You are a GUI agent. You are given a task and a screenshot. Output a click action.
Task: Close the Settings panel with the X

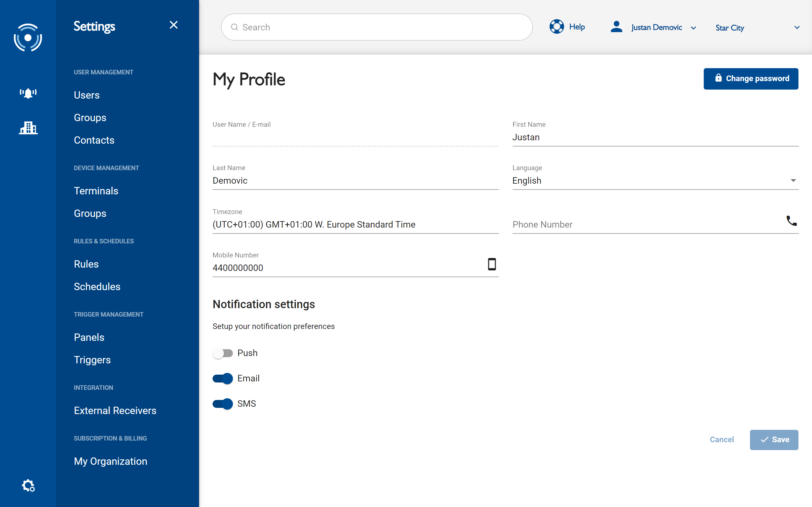pos(173,25)
